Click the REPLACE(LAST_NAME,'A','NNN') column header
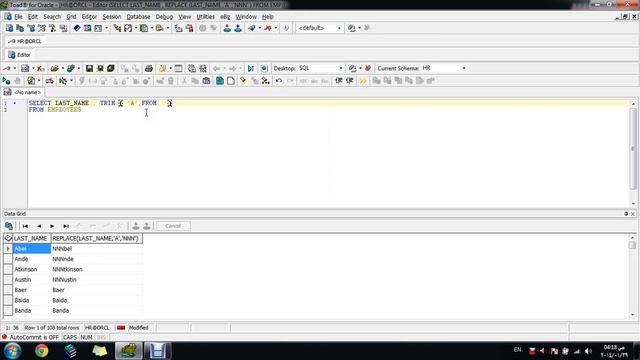 96,238
